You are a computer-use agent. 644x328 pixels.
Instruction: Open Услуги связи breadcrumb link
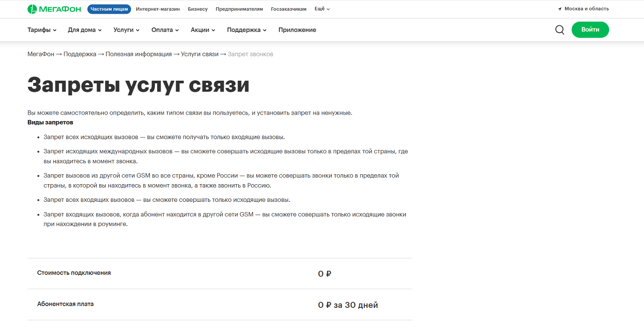[x=200, y=54]
